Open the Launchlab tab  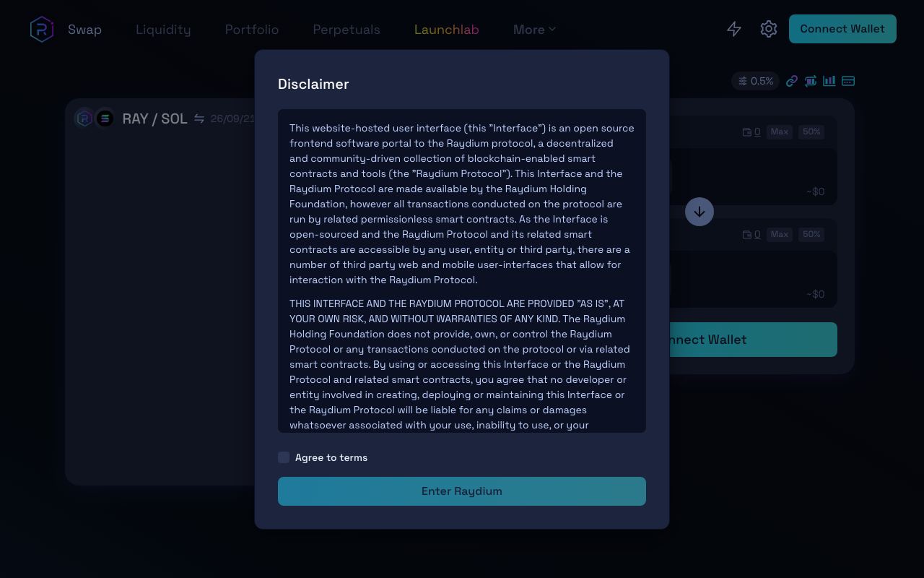click(447, 30)
